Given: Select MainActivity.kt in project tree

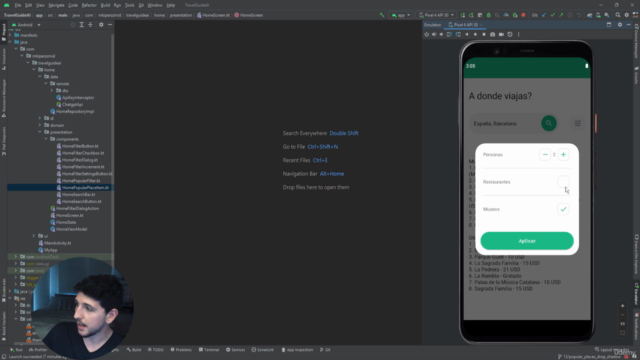Looking at the screenshot, I should pos(54,243).
